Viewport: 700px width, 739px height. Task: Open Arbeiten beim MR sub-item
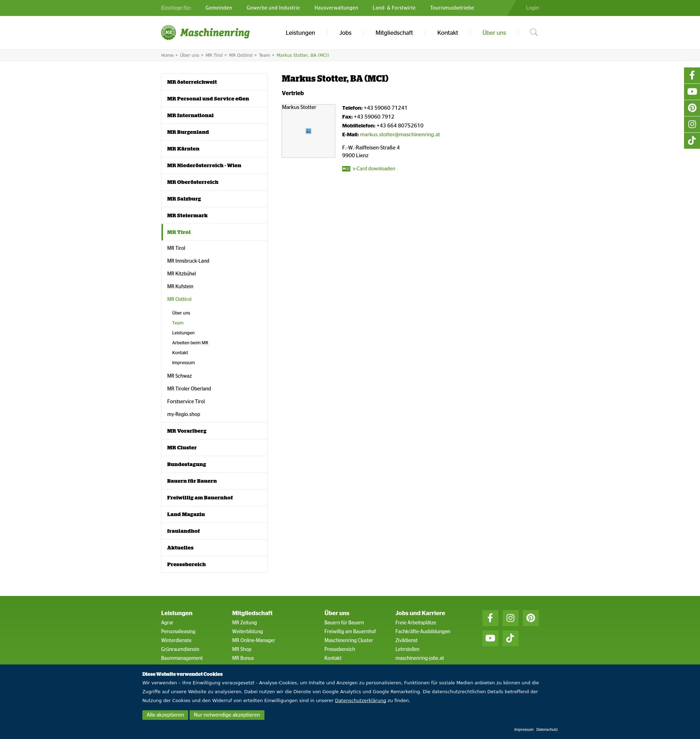190,343
